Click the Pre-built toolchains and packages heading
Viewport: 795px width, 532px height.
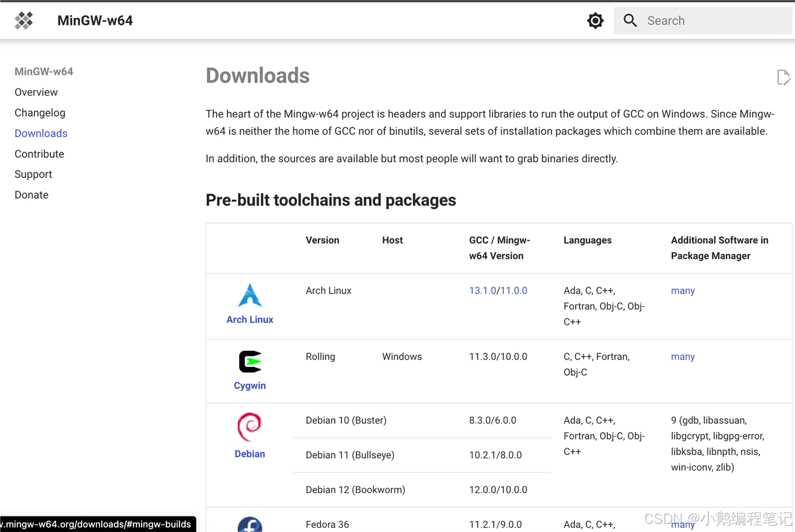[x=331, y=200]
